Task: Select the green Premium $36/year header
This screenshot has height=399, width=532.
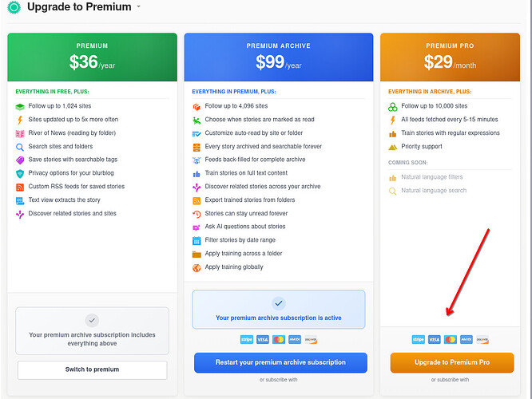Action: point(92,57)
